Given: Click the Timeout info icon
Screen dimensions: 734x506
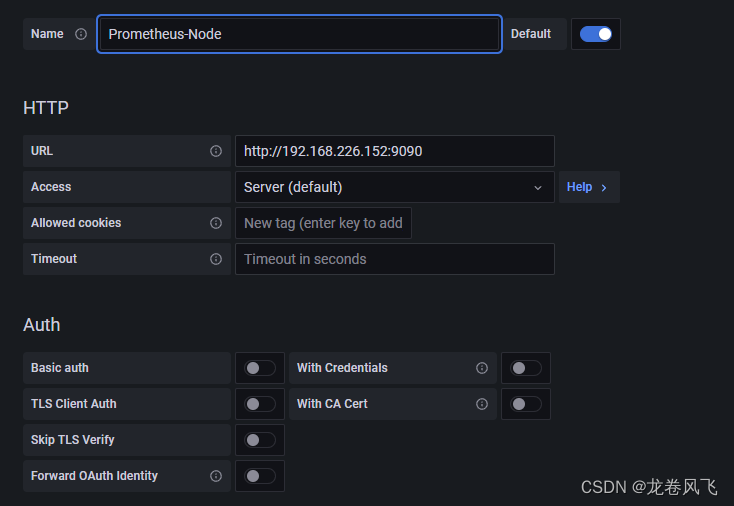Looking at the screenshot, I should click(x=216, y=259).
